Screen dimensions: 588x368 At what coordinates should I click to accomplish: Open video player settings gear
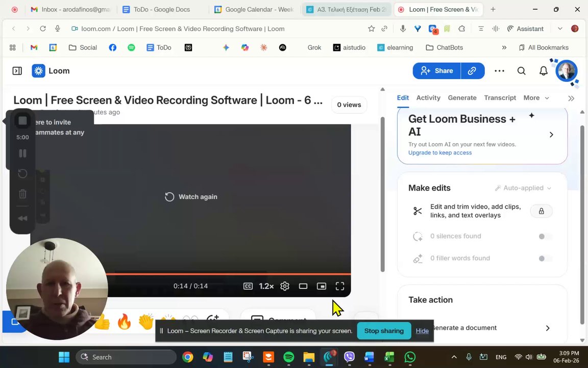[x=285, y=286]
